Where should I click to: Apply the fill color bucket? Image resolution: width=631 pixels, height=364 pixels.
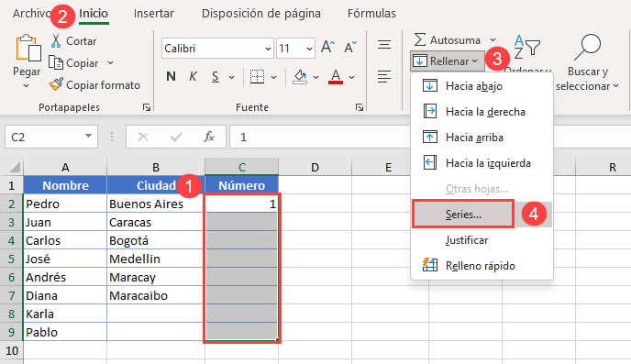point(300,76)
